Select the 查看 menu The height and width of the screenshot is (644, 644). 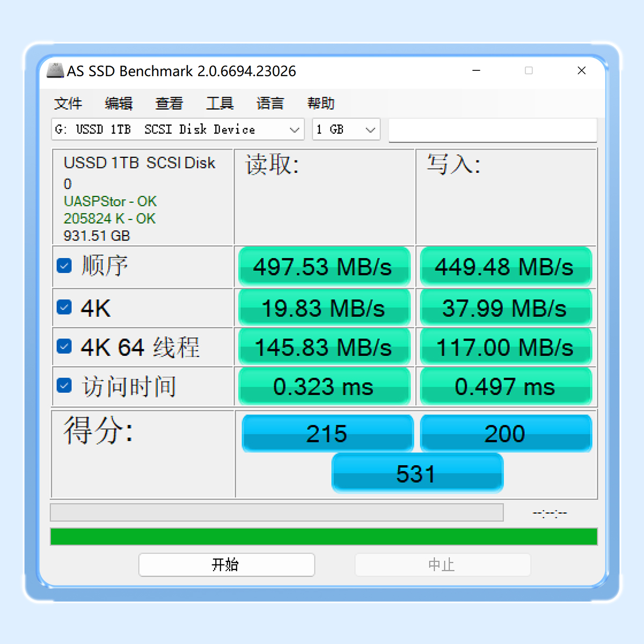pyautogui.click(x=169, y=103)
